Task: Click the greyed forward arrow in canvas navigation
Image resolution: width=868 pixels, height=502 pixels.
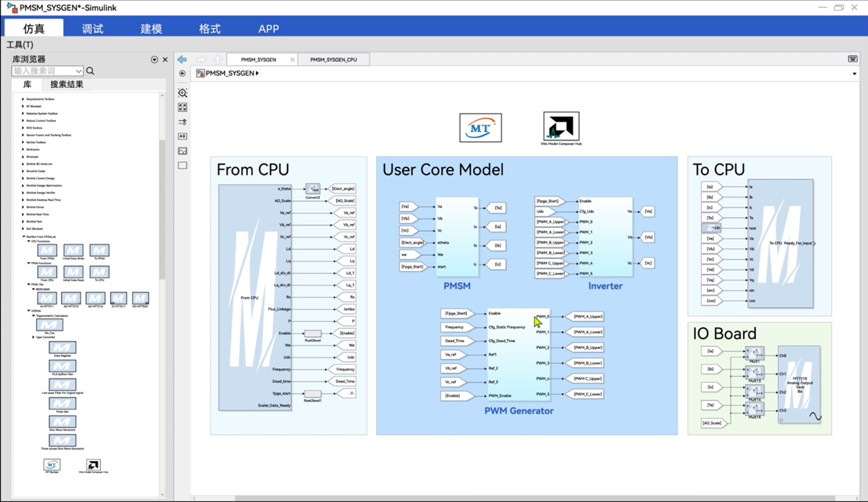Action: coord(201,59)
